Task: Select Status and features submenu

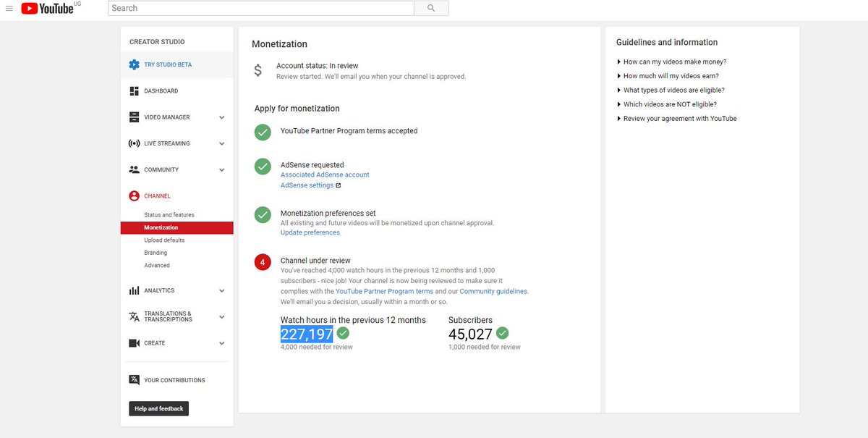Action: pyautogui.click(x=169, y=215)
